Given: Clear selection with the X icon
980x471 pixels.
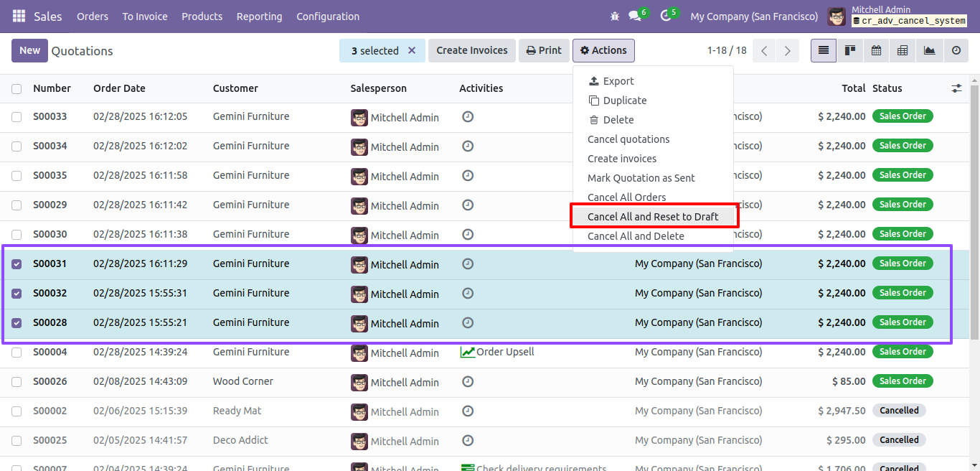Looking at the screenshot, I should tap(412, 50).
